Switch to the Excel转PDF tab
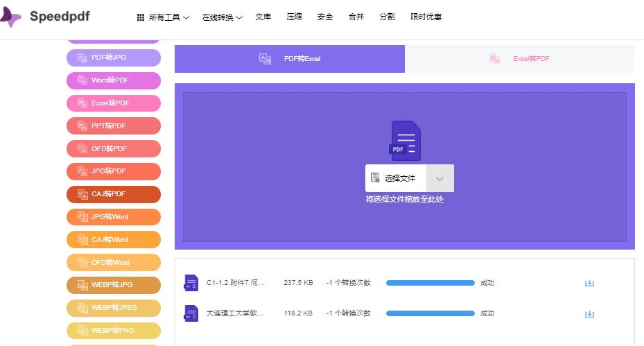The image size is (644, 346). click(519, 59)
